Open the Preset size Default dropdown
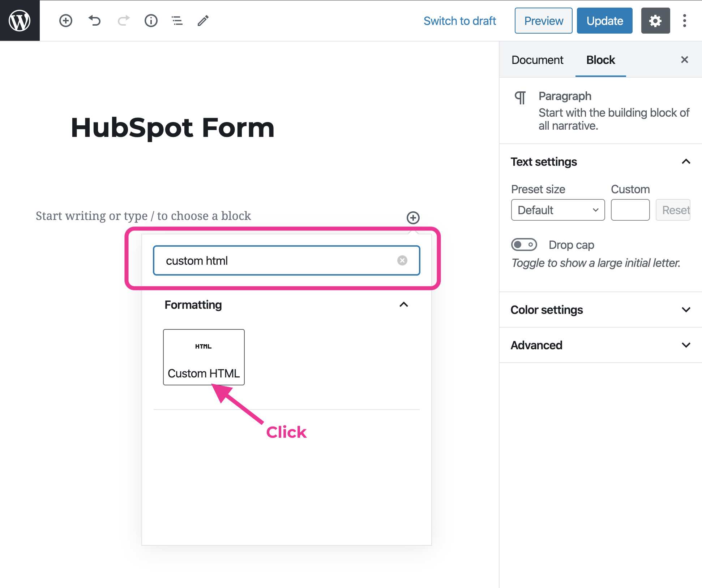This screenshot has width=702, height=588. (558, 210)
